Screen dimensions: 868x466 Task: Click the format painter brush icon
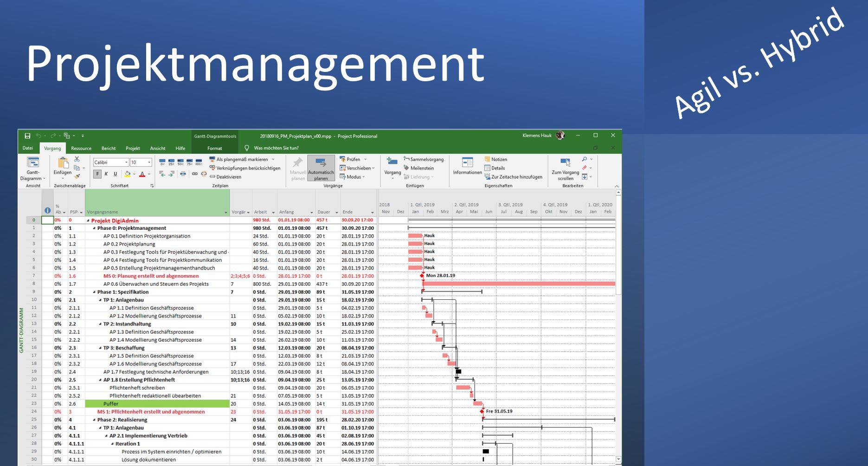coord(77,176)
